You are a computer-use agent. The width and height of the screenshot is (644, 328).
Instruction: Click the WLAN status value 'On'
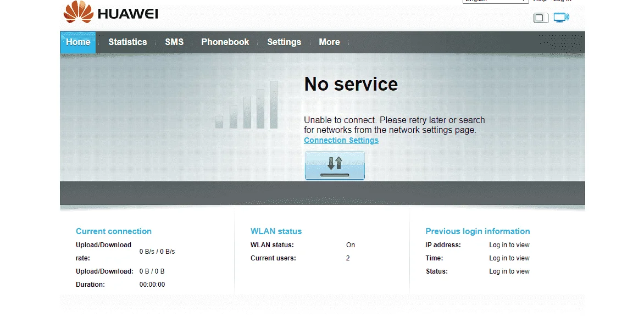(x=351, y=244)
